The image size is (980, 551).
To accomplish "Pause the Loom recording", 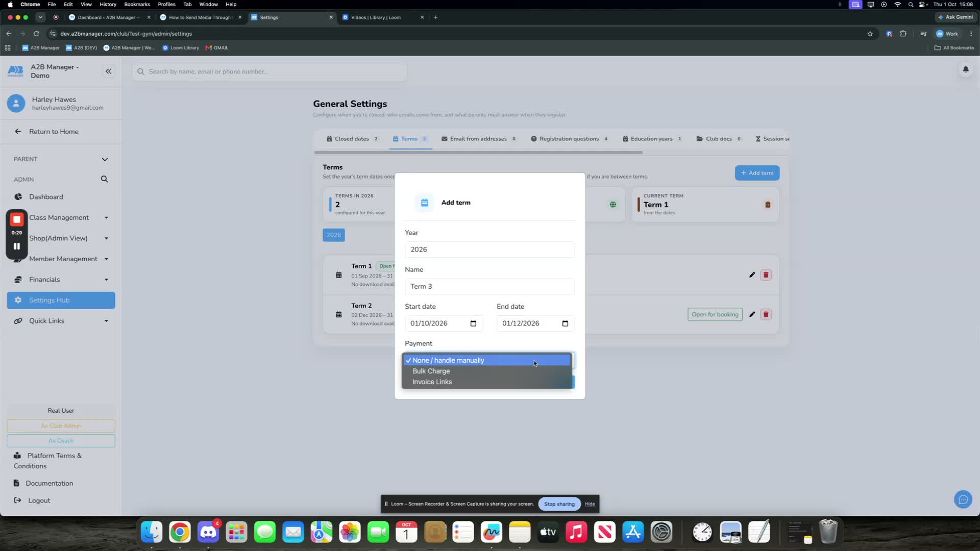I will click(17, 246).
